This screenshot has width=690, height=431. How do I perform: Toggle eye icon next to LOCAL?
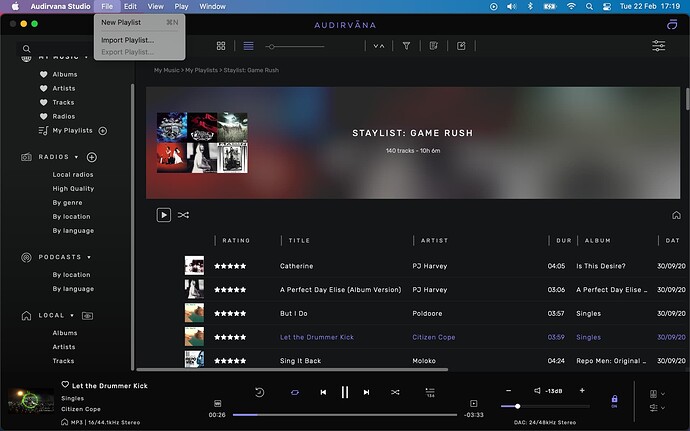(88, 316)
